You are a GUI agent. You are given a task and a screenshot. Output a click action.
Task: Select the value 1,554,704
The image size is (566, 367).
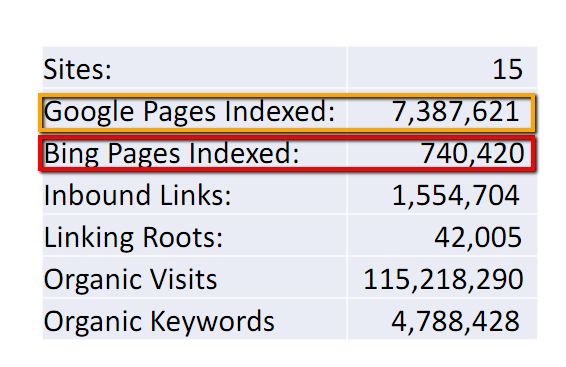coord(456,196)
